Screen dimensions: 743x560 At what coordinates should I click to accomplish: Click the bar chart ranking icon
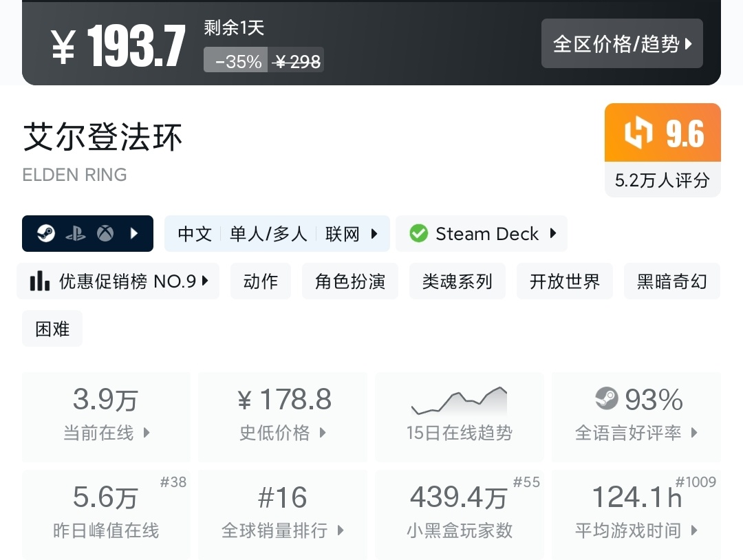click(x=40, y=281)
